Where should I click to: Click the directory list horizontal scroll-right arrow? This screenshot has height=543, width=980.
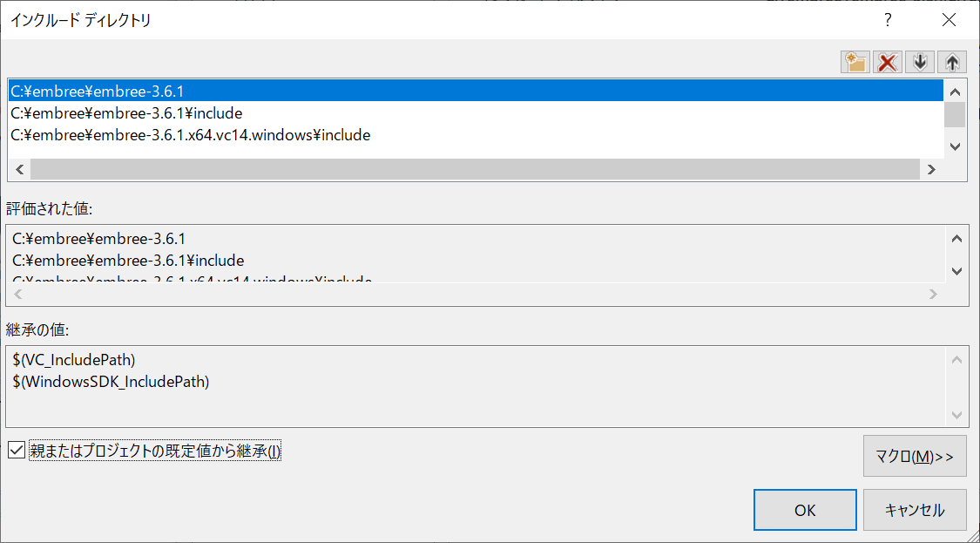coord(931,169)
